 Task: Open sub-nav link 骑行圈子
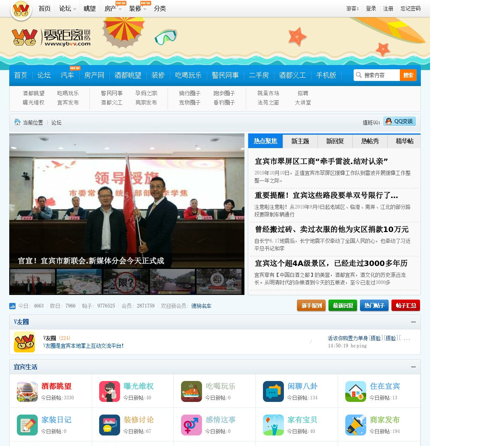190,93
